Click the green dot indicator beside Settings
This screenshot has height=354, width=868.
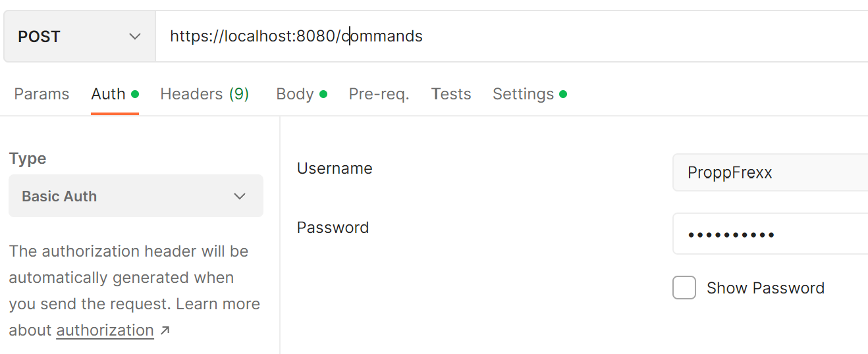pyautogui.click(x=563, y=94)
